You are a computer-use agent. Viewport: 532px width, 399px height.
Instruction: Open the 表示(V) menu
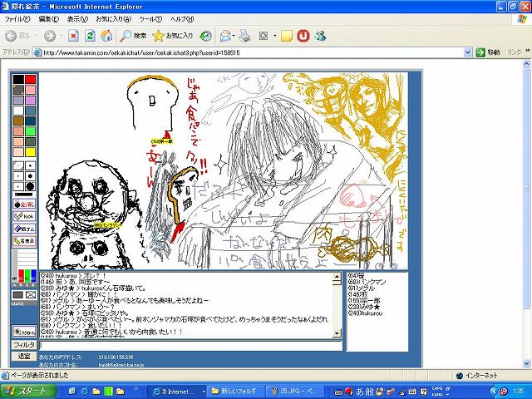pyautogui.click(x=77, y=19)
